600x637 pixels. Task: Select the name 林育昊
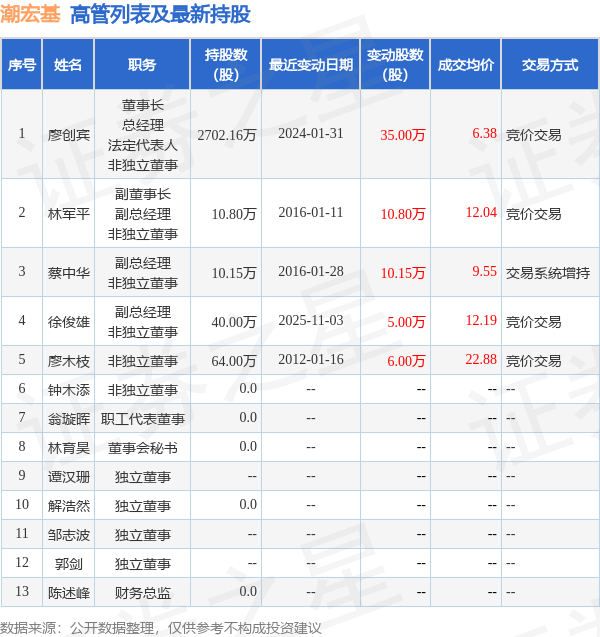[x=69, y=448]
